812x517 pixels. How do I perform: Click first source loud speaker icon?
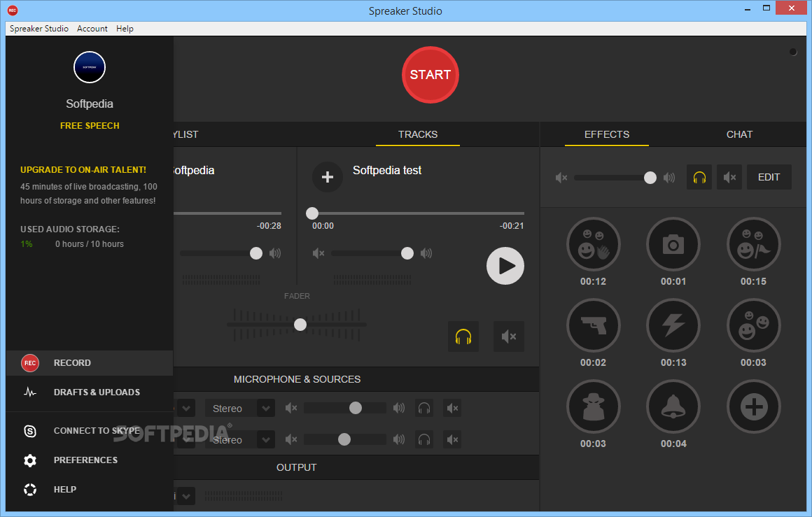pos(399,408)
